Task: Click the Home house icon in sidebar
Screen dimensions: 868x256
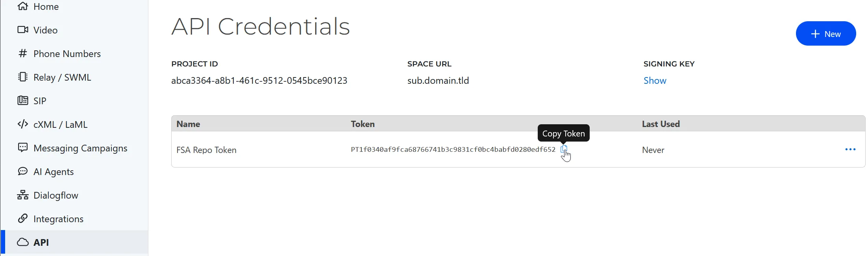Action: pos(23,6)
